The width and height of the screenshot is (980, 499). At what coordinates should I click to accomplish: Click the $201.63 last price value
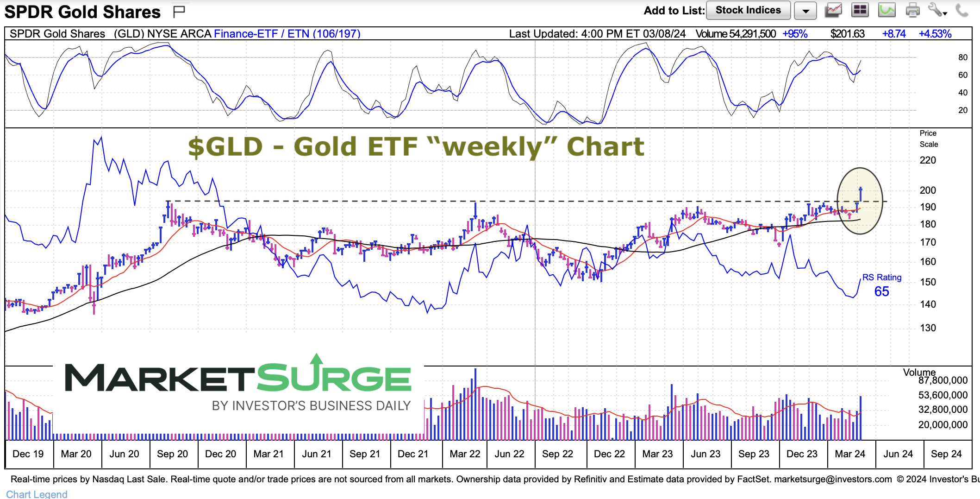point(848,34)
